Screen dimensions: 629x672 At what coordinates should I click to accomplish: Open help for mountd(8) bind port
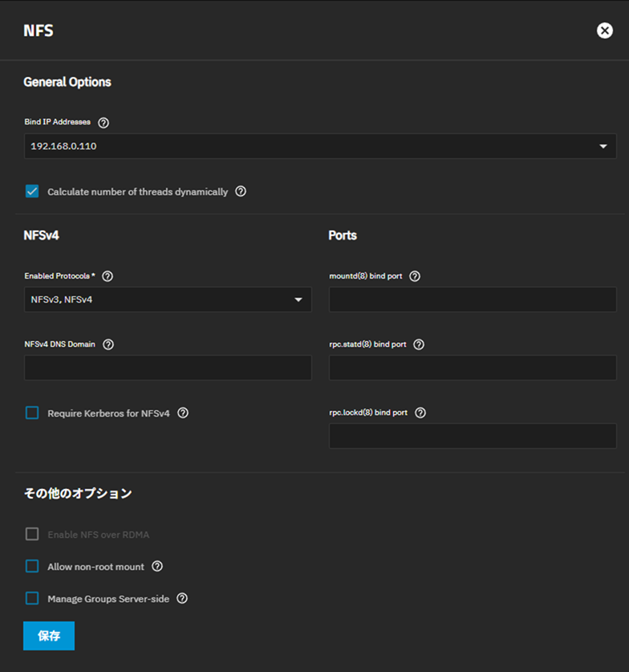[x=415, y=276]
